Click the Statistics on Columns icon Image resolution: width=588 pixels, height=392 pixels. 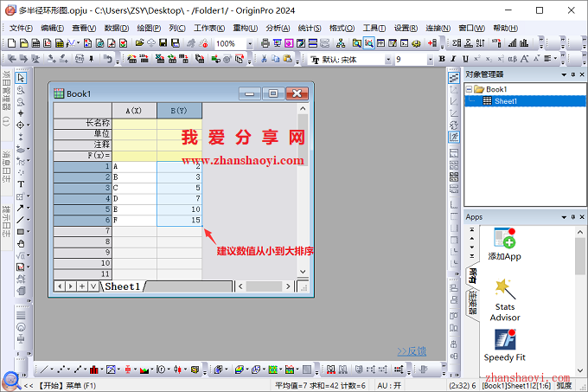click(457, 43)
